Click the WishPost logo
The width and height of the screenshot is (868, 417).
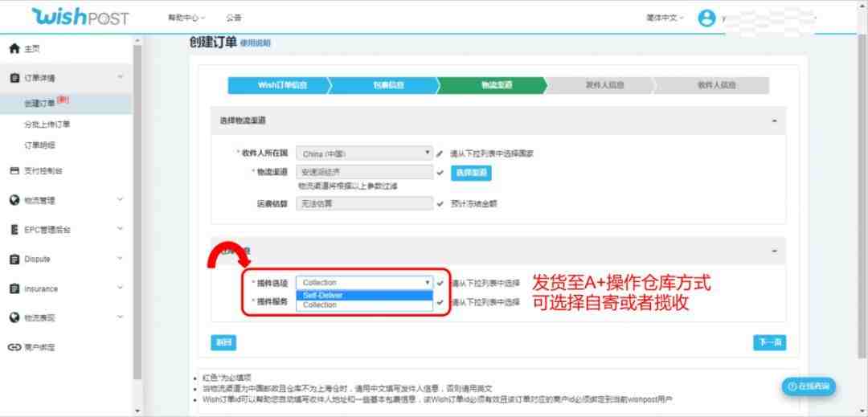(81, 17)
